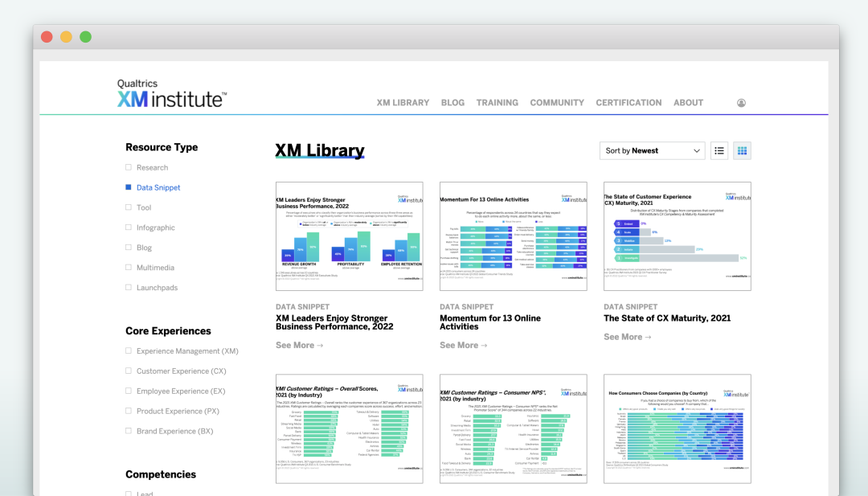Go to BLOG in top navigation

(x=452, y=103)
